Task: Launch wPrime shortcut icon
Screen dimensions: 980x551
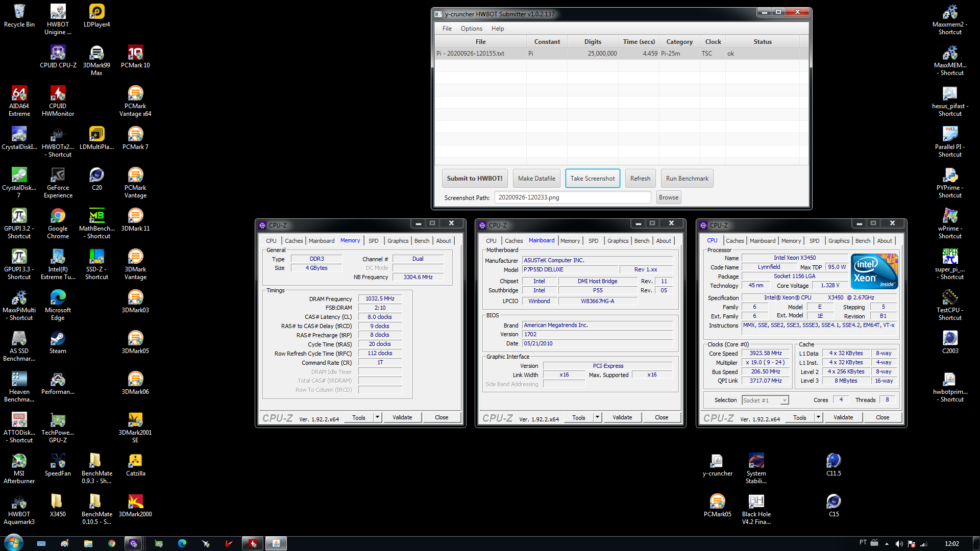Action: [x=950, y=223]
